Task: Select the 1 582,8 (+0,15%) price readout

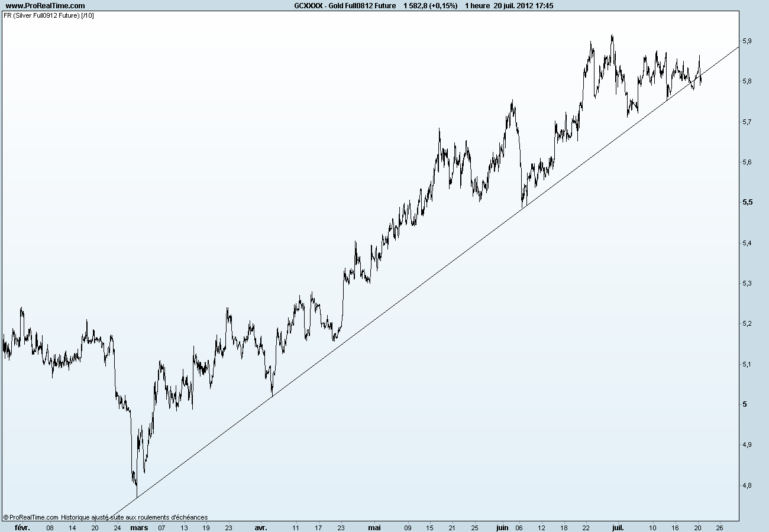Action: pos(430,5)
